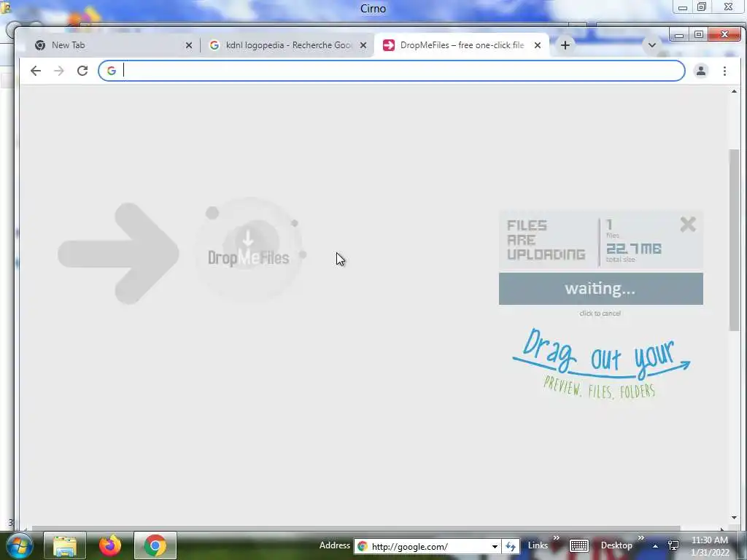Open the Chrome profile avatar menu
The width and height of the screenshot is (747, 560).
point(701,71)
